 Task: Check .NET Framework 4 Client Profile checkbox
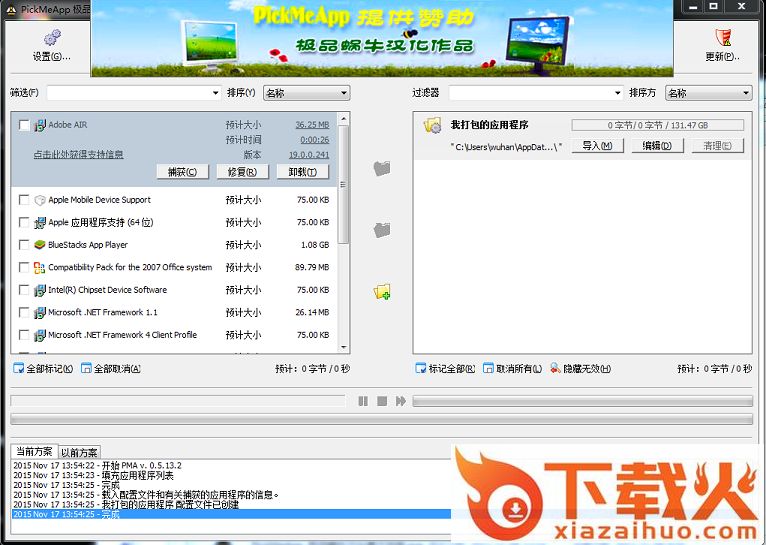23,335
